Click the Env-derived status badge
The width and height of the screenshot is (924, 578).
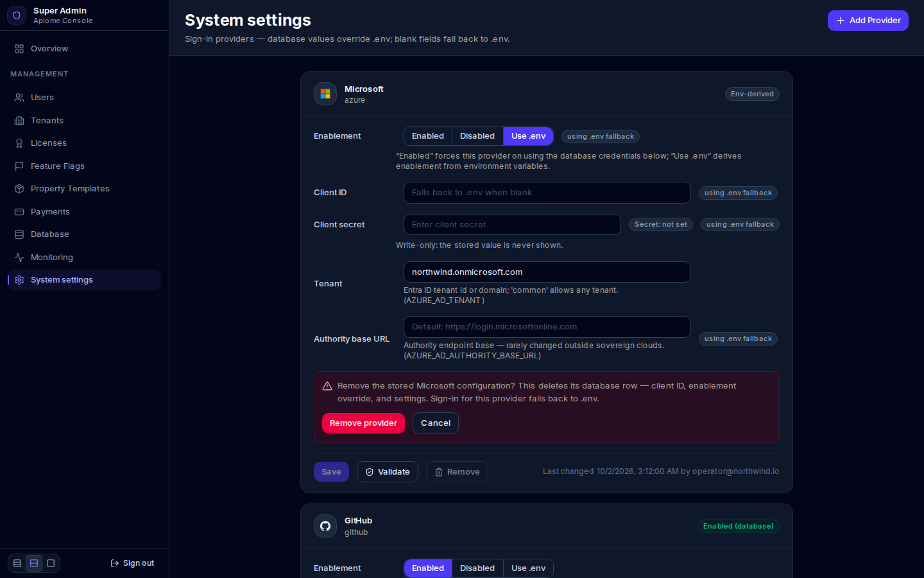pyautogui.click(x=752, y=94)
